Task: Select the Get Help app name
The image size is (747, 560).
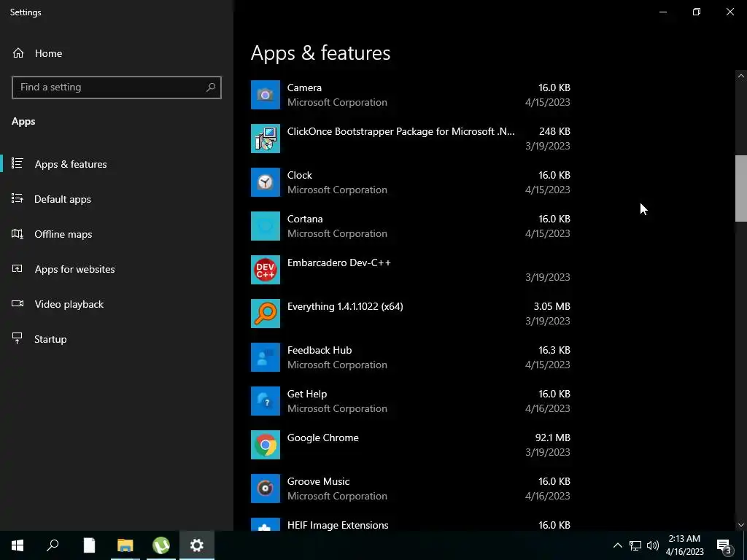Action: point(307,394)
